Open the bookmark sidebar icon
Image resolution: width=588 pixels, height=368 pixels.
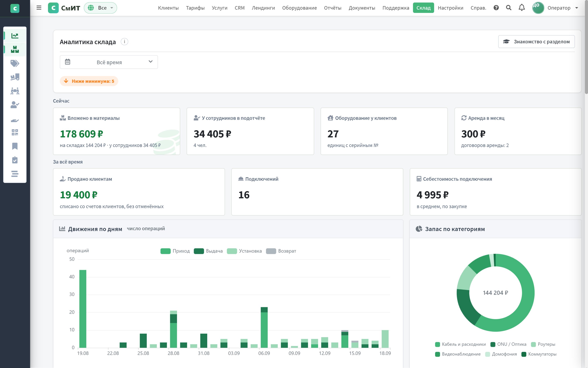point(15,146)
